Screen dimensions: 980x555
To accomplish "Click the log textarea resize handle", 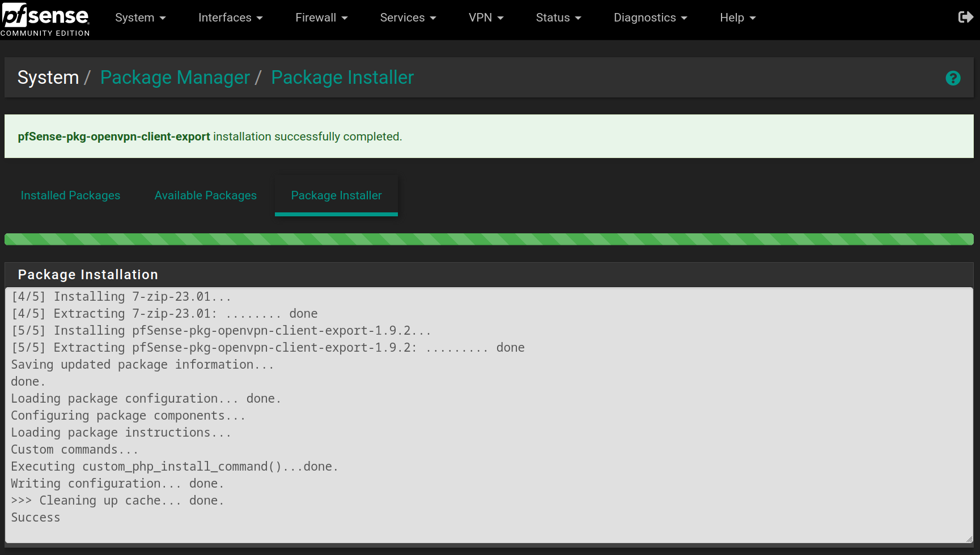I will [969, 539].
